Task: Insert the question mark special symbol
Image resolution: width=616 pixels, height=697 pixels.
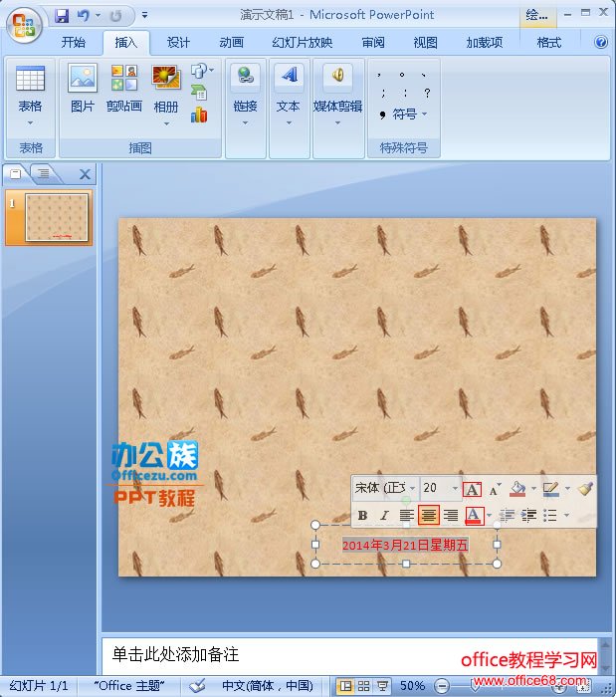Action: (x=427, y=93)
